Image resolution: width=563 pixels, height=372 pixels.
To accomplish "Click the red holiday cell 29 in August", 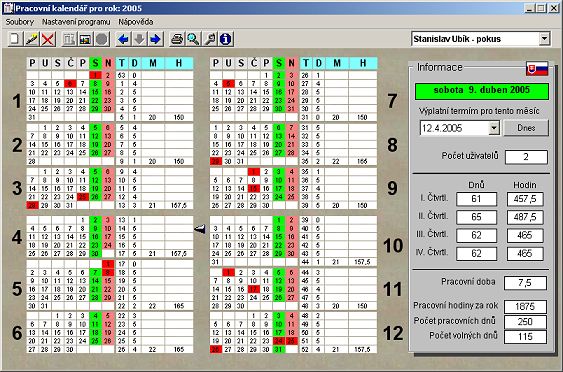I will point(215,162).
